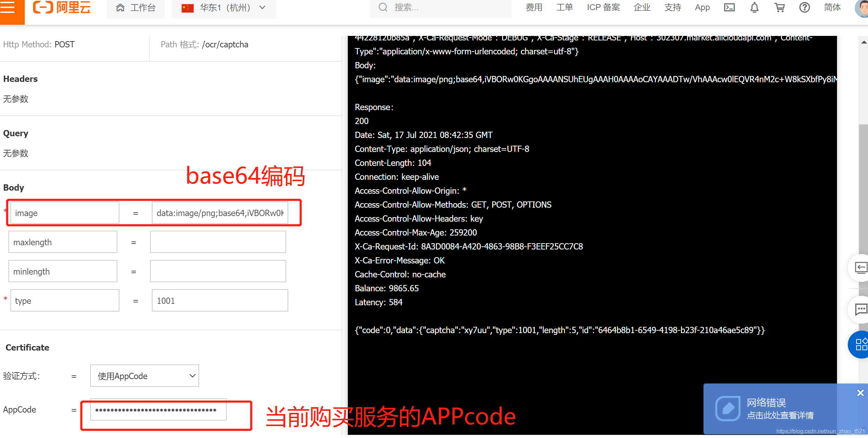This screenshot has width=868, height=438.
Task: Open Cloud Shell terminal icon
Action: point(729,8)
